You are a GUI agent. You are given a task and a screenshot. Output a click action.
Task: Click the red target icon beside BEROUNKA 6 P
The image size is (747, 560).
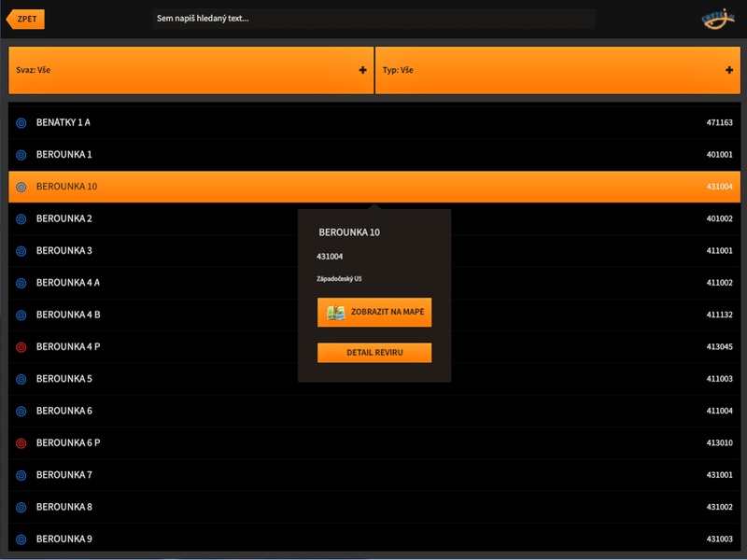click(21, 443)
